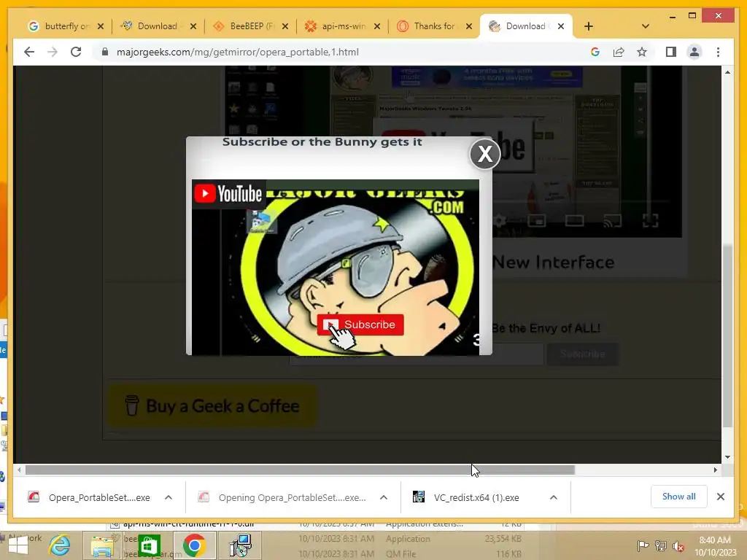Click the Buy a Geek a Coffee button
This screenshot has height=560, width=747.
pos(212,405)
